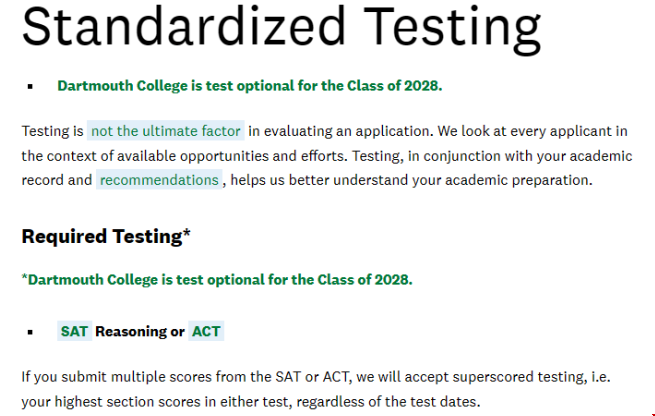The height and width of the screenshot is (416, 655).
Task: Click the "Reasoning or" bold text
Action: click(x=140, y=331)
